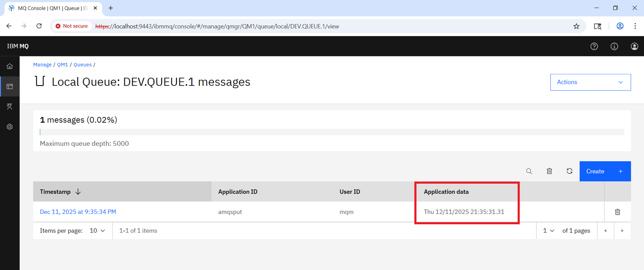
Task: Click the amqsput cell
Action: [230, 212]
